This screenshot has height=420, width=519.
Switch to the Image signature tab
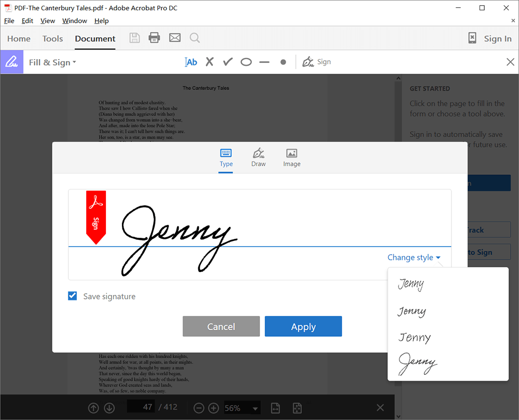(x=292, y=157)
